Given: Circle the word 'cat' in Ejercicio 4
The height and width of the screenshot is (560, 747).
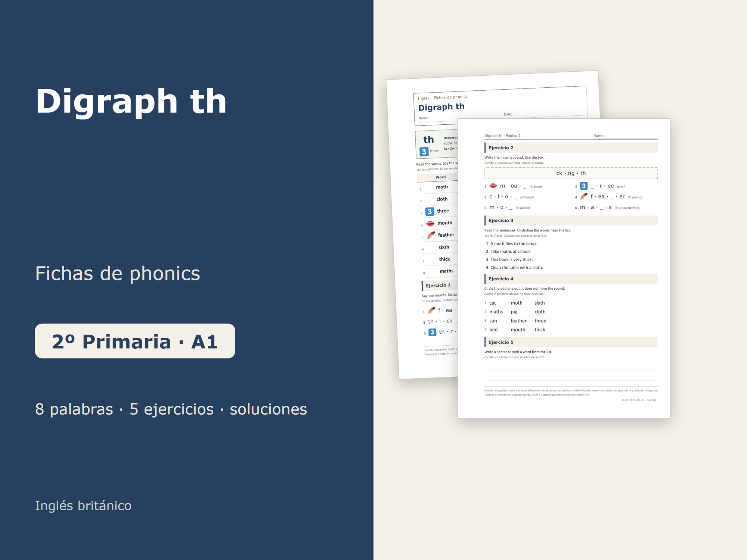Looking at the screenshot, I should [493, 303].
